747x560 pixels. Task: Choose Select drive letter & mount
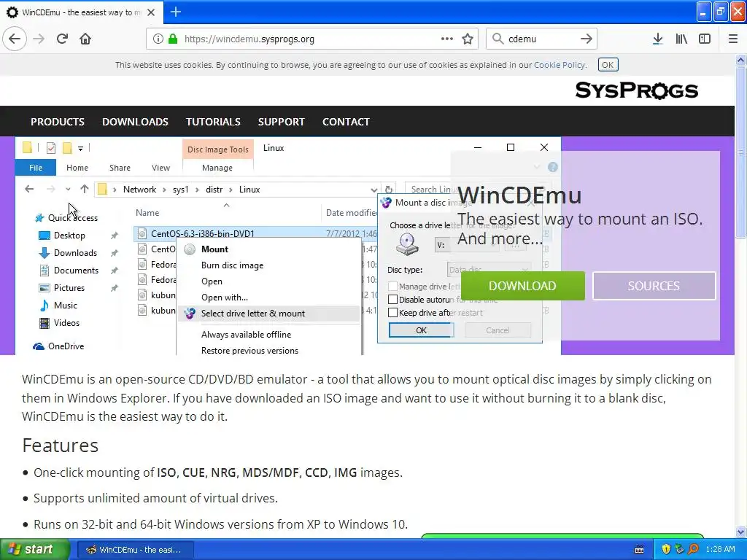coord(269,314)
